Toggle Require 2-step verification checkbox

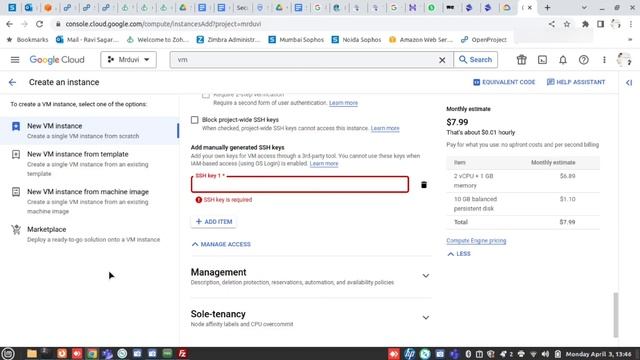pos(206,95)
